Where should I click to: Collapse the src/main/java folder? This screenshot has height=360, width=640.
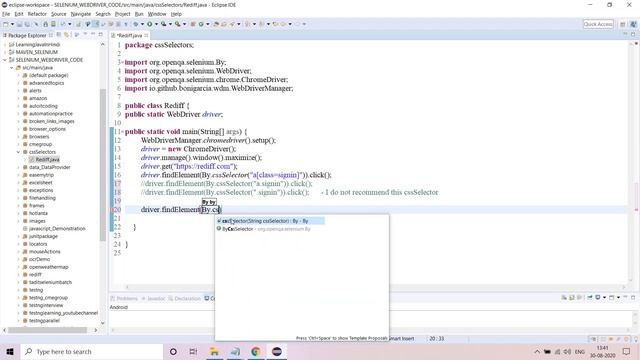coord(11,68)
